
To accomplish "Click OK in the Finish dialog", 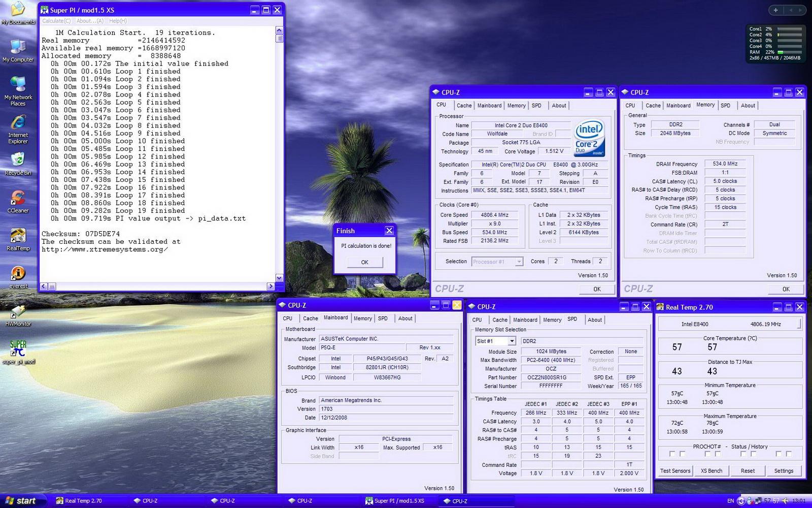I will click(364, 262).
